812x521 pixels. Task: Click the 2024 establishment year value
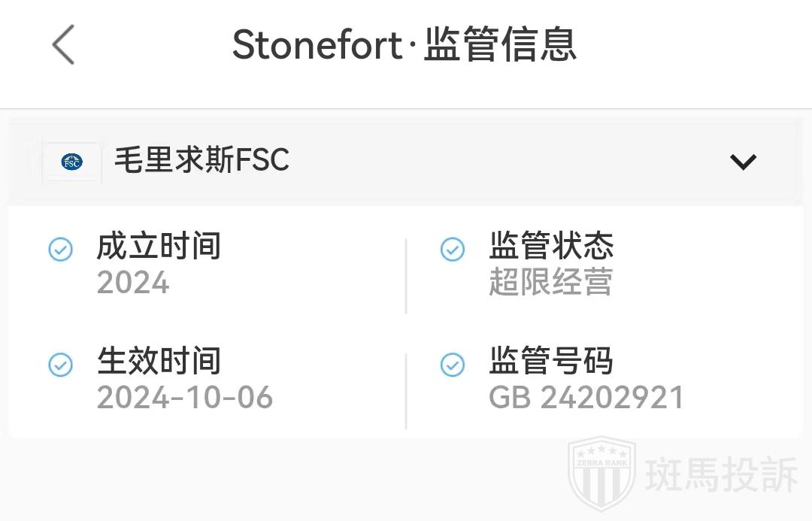[133, 283]
